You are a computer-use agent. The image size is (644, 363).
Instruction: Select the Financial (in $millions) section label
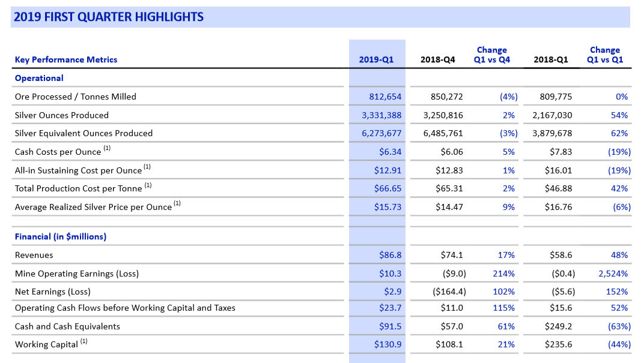(61, 236)
